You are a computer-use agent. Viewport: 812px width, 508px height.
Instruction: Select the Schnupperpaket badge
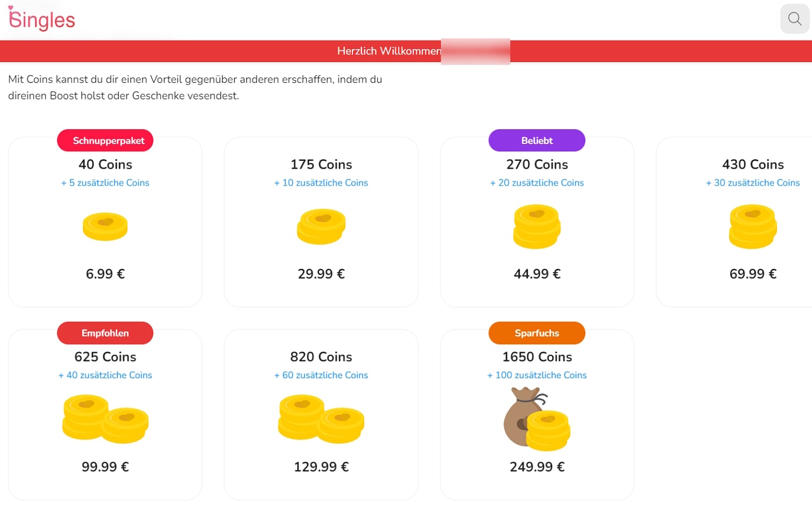click(x=105, y=141)
